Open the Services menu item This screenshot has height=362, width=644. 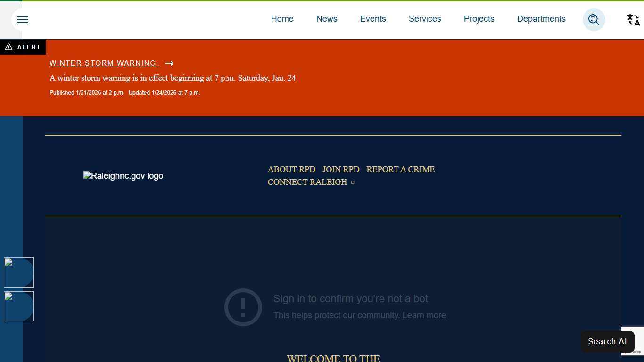[425, 19]
